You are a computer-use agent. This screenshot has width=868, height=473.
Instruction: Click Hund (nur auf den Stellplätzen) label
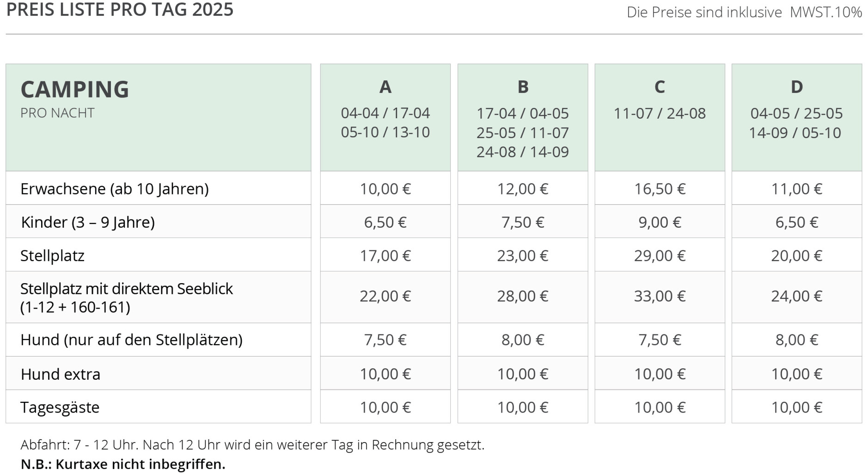click(131, 340)
